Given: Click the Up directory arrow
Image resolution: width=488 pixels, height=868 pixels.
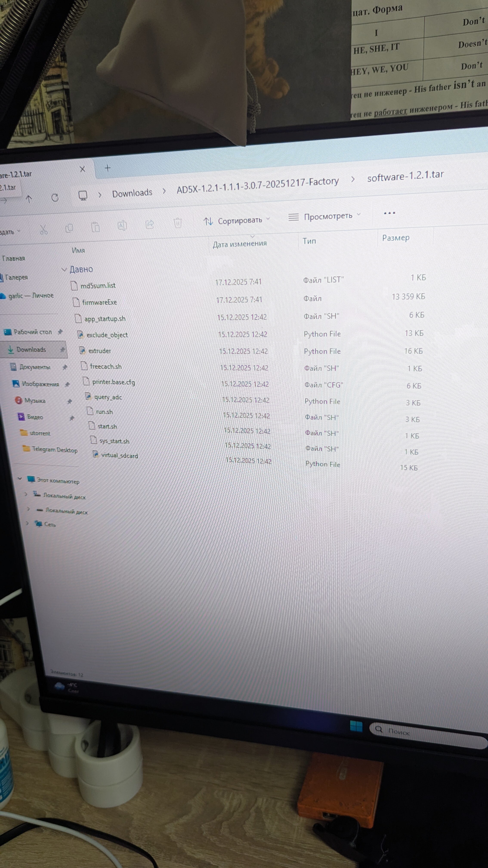Looking at the screenshot, I should coord(29,199).
